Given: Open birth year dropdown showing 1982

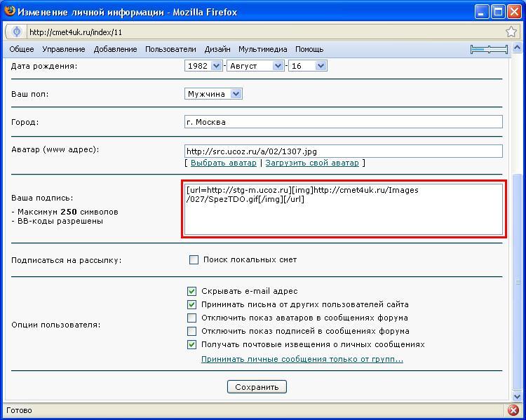Looking at the screenshot, I should tap(203, 66).
